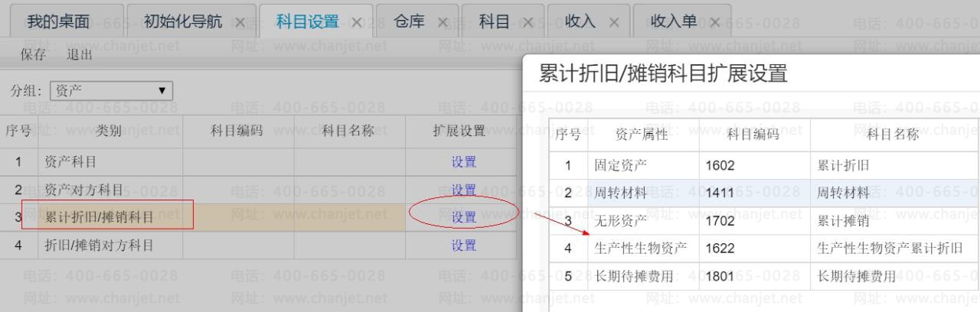
Task: Click 设置 link for 资产对方科目 row
Action: pyautogui.click(x=464, y=190)
